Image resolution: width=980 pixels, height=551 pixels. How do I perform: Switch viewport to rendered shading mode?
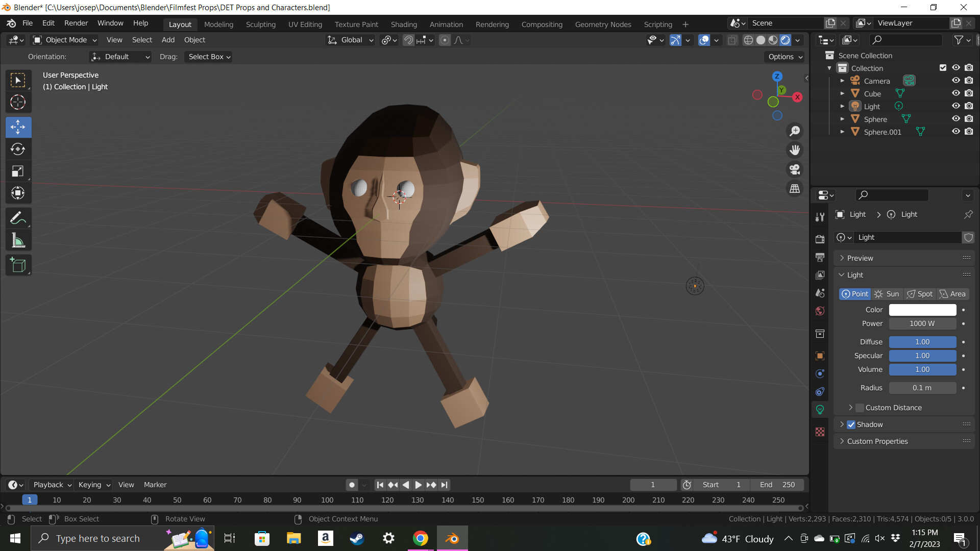point(785,40)
